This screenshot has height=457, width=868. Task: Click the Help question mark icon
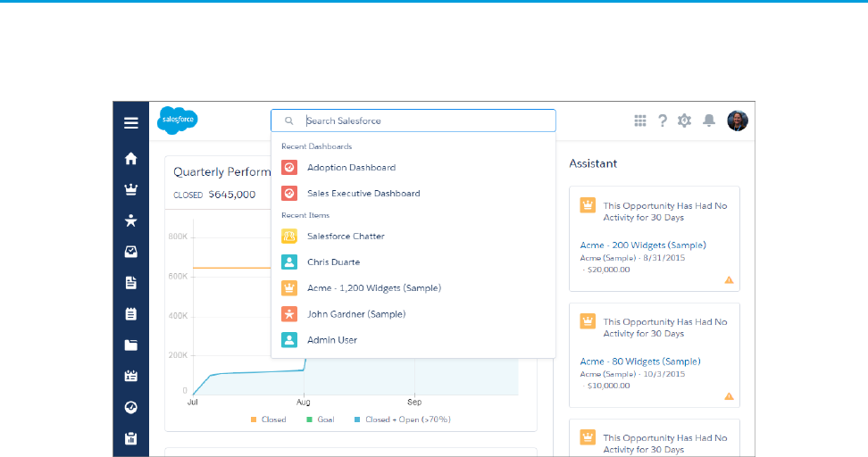coord(663,120)
